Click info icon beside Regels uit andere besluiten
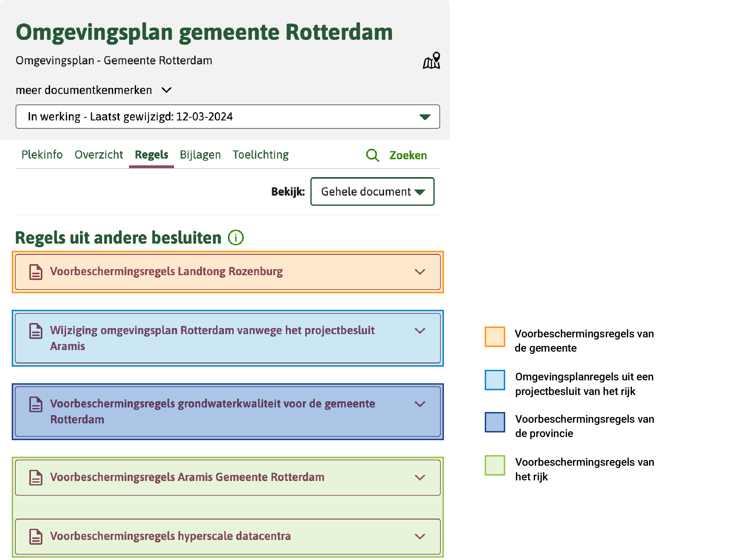Screen dimensions: 753x560 click(x=235, y=238)
